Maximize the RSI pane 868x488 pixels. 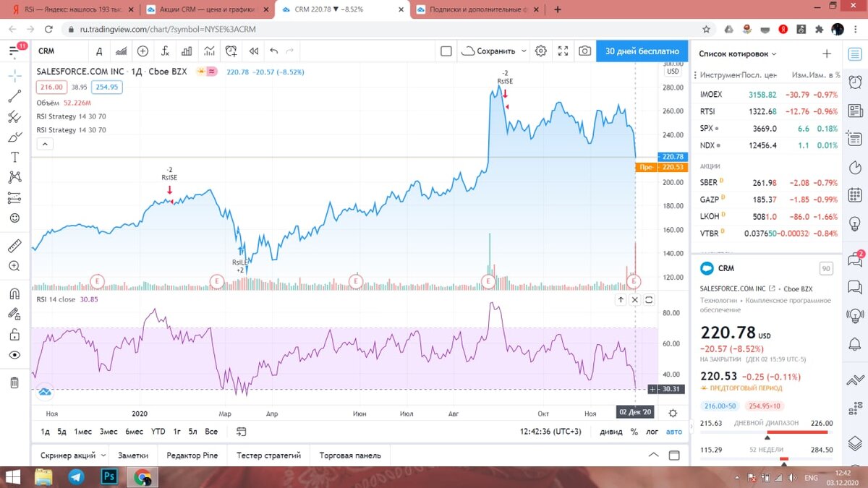pyautogui.click(x=649, y=300)
